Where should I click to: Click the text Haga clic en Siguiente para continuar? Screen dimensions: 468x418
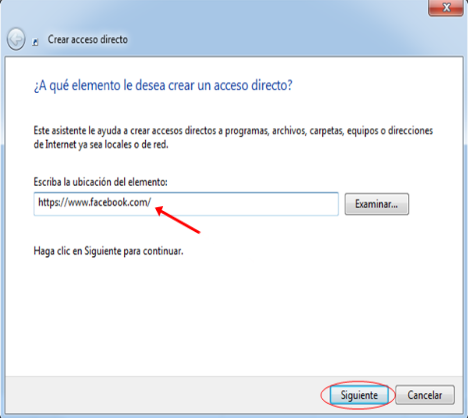point(108,251)
